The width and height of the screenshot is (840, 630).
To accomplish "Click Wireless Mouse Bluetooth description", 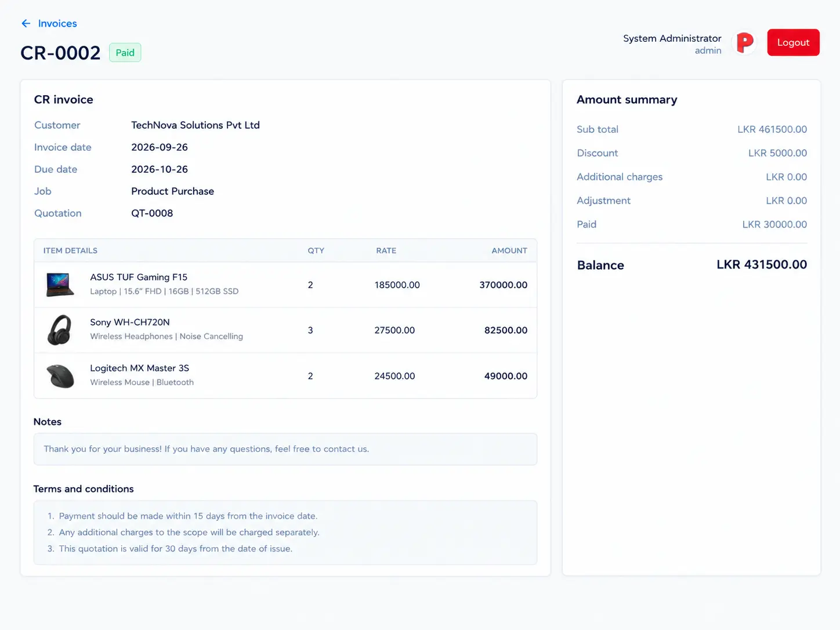I will click(142, 382).
